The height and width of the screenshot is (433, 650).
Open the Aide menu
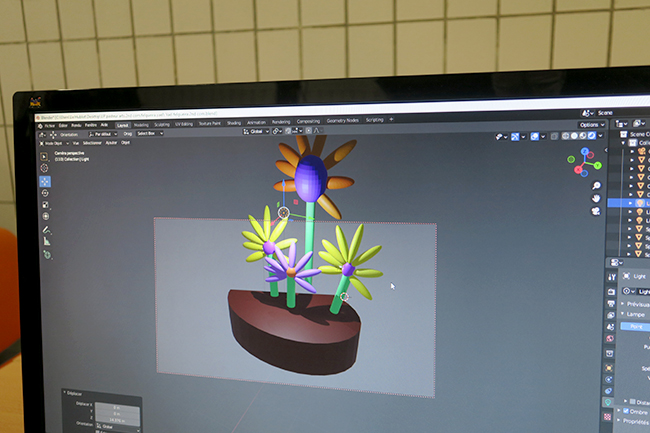click(x=104, y=125)
